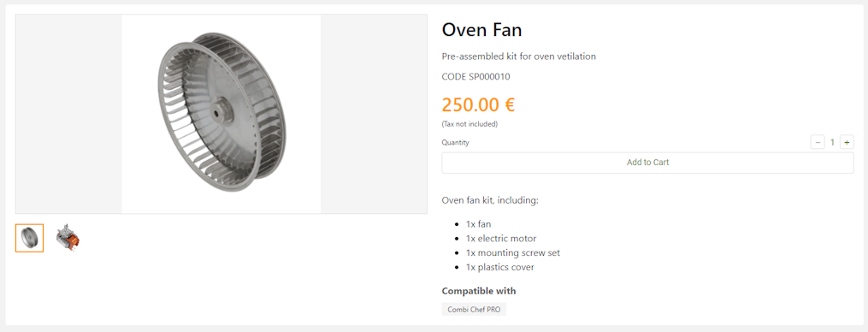Click the Compatible with heading
Image resolution: width=868 pixels, height=332 pixels.
[x=479, y=291]
